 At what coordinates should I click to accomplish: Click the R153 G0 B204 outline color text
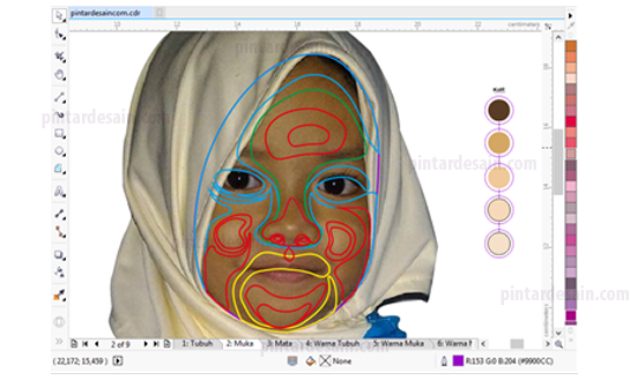coord(509,361)
